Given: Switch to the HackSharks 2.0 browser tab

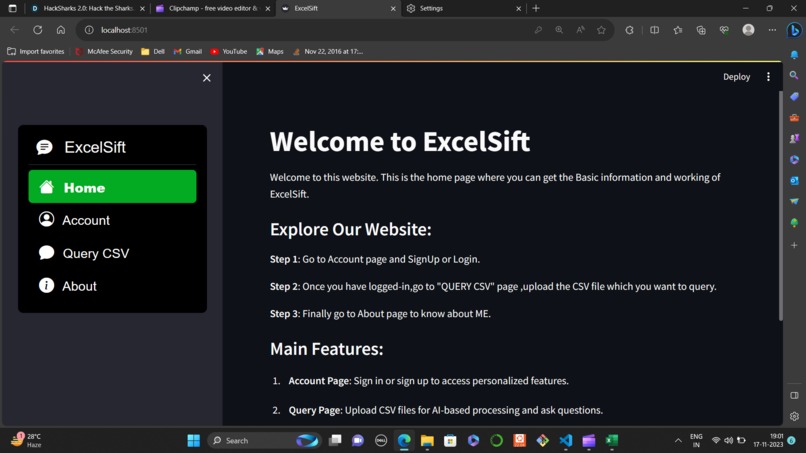Looking at the screenshot, I should point(87,8).
